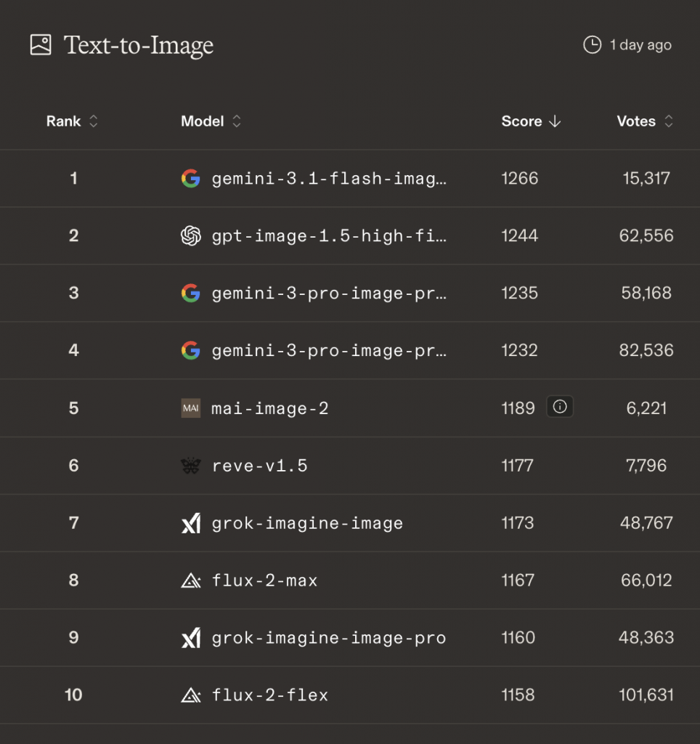700x744 pixels.
Task: Click the info icon next to score 1189
Action: pos(560,408)
